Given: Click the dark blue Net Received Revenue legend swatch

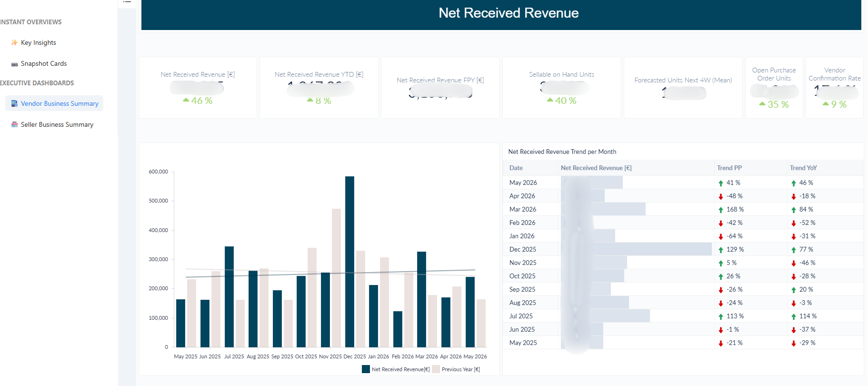Looking at the screenshot, I should point(366,369).
